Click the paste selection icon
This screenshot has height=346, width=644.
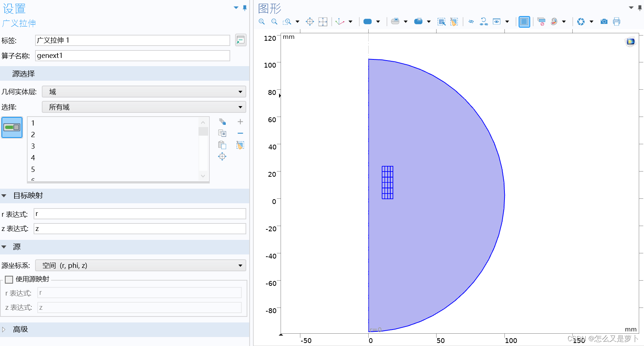click(x=222, y=145)
